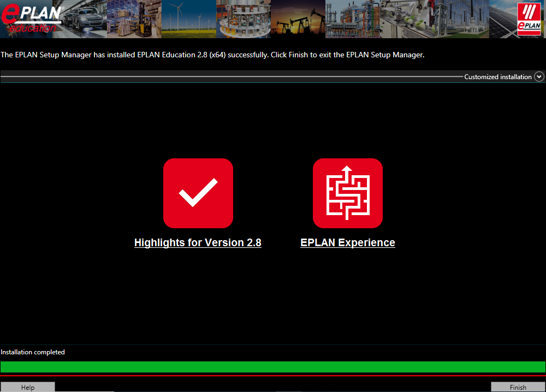The width and height of the screenshot is (546, 392).
Task: Select the Installation completed status text
Action: tap(33, 352)
